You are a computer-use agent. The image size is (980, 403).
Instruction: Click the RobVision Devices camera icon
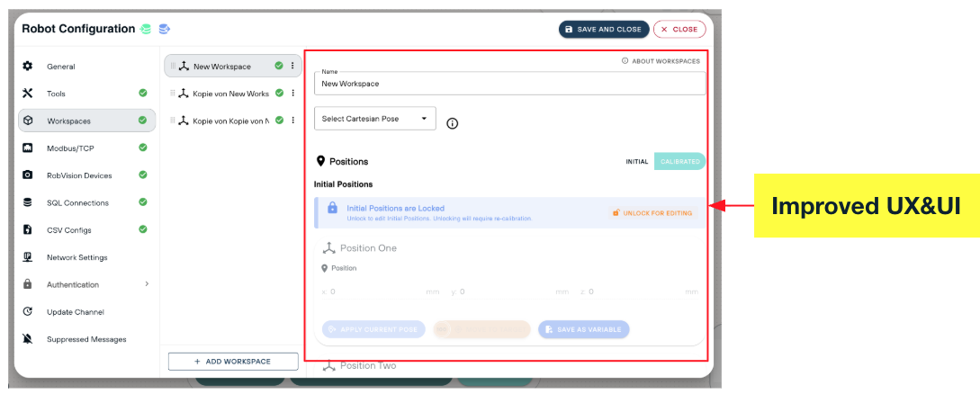(x=28, y=175)
